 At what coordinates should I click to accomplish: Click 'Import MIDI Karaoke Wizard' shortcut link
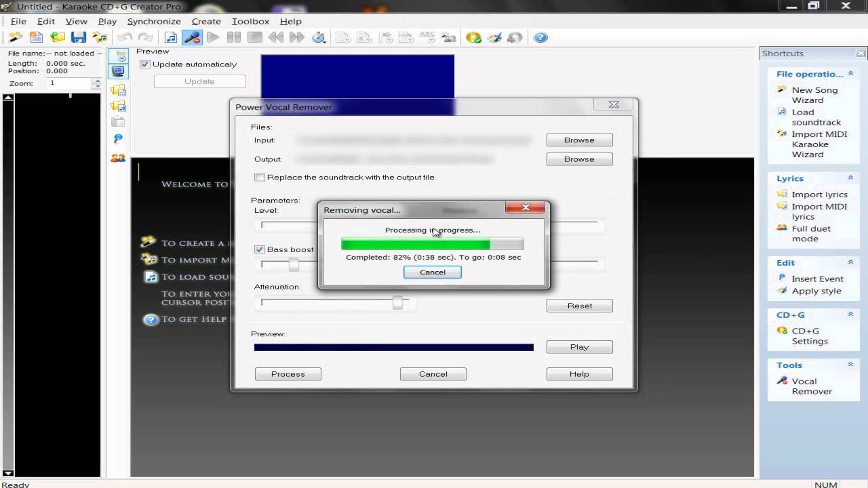click(819, 144)
